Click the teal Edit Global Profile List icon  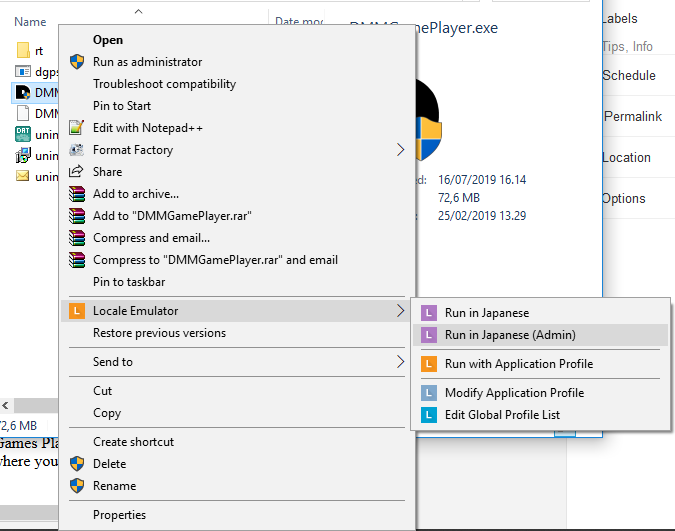429,415
